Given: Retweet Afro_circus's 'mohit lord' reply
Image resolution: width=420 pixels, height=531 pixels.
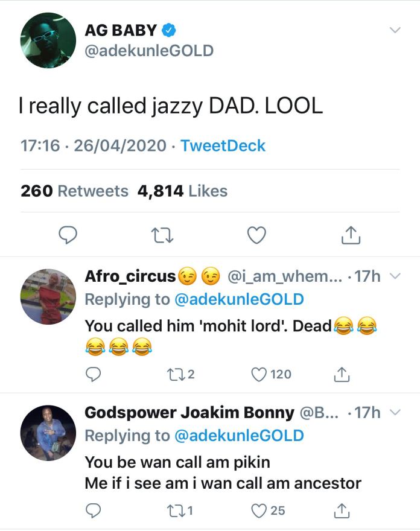Looking at the screenshot, I should [x=177, y=375].
